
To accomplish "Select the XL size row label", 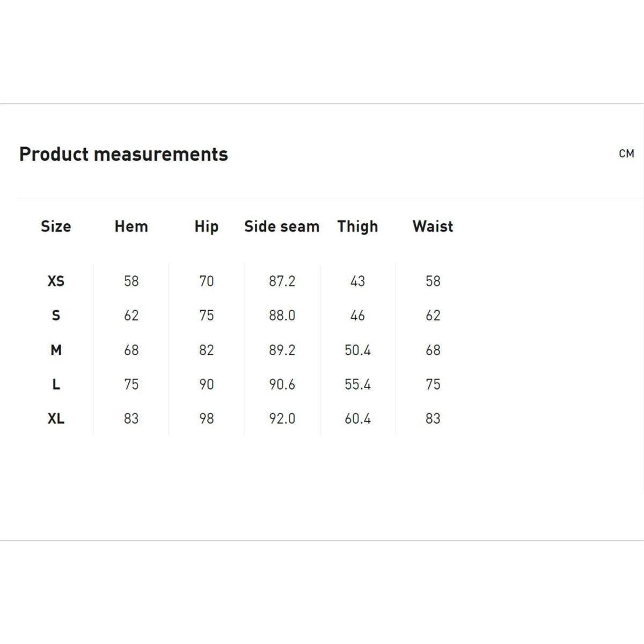I will click(x=56, y=419).
